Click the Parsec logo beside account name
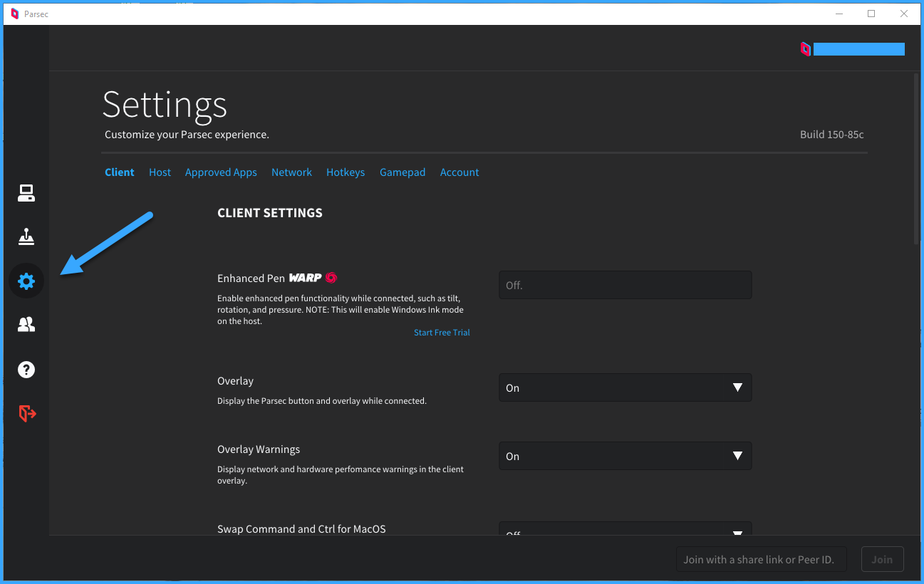The height and width of the screenshot is (584, 924). [x=805, y=49]
